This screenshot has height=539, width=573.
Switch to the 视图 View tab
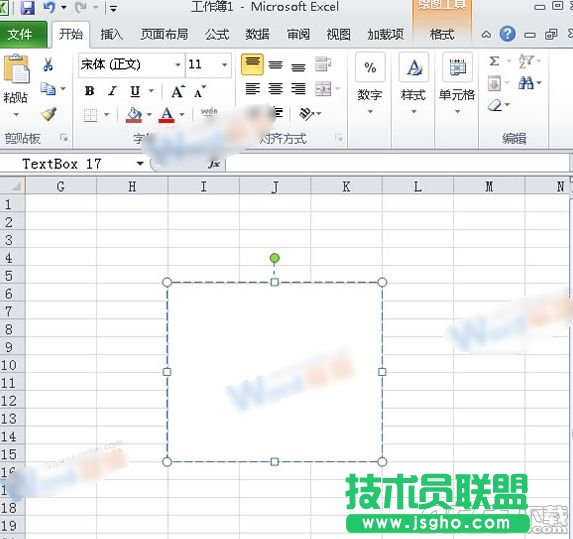tap(338, 35)
